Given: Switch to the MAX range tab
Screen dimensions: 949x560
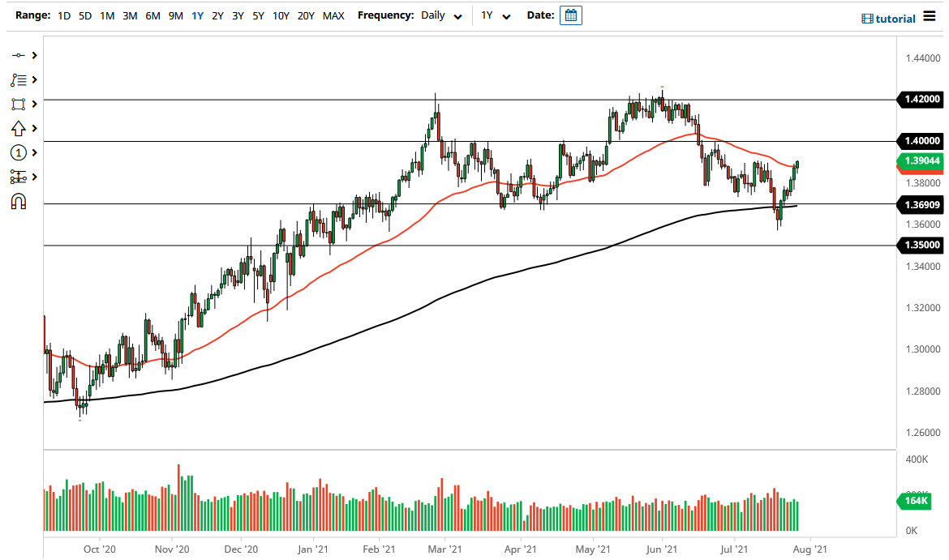Looking at the screenshot, I should click(333, 15).
